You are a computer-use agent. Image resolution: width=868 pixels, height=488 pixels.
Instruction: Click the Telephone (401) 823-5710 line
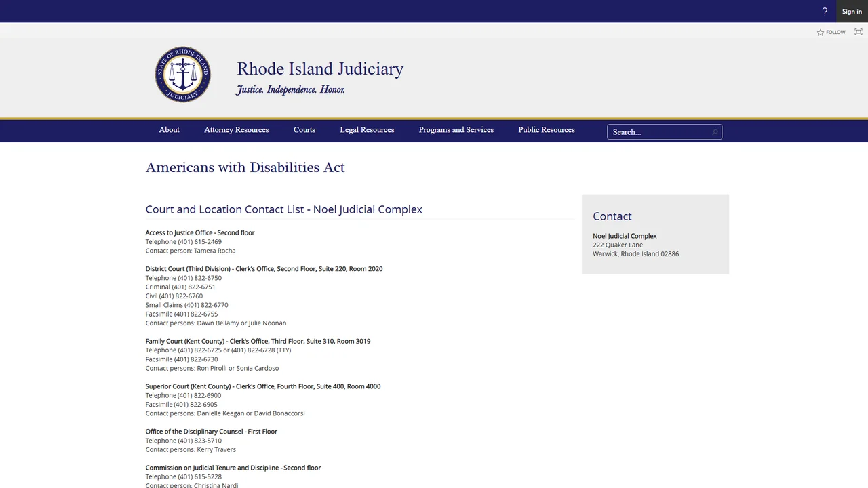(184, 441)
